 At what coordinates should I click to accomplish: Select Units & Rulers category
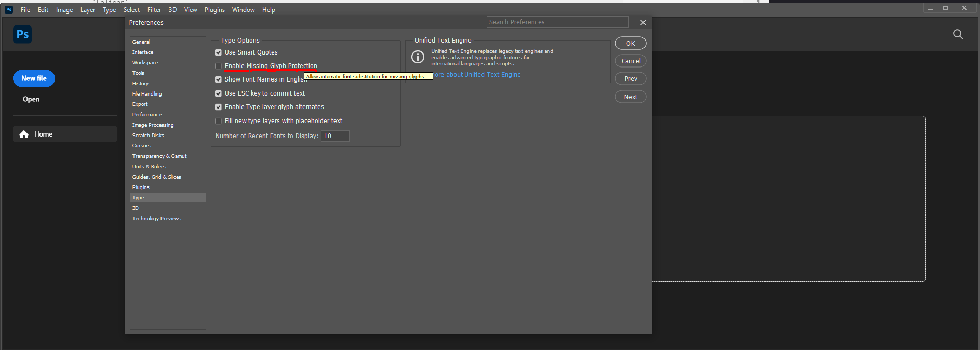click(x=168, y=167)
